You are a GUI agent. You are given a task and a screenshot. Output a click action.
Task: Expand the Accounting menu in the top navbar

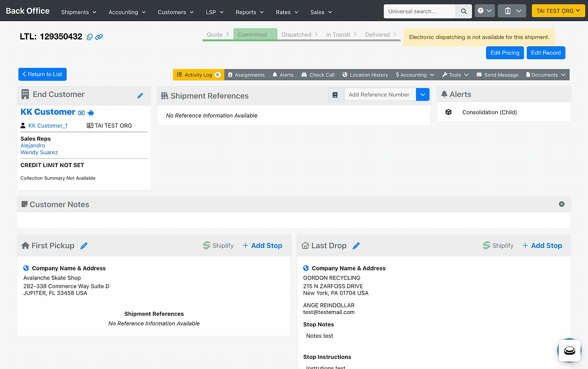click(127, 12)
